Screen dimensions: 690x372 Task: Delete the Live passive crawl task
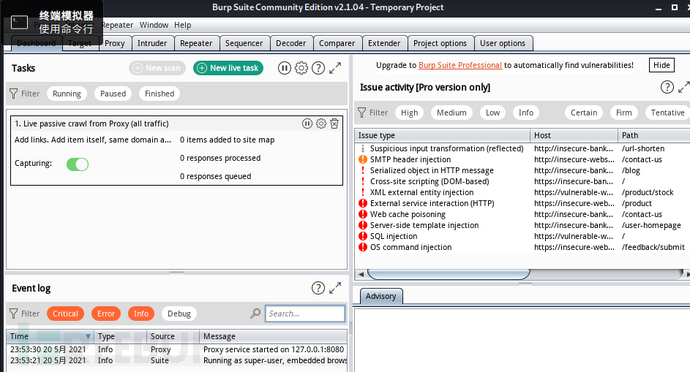pos(334,124)
